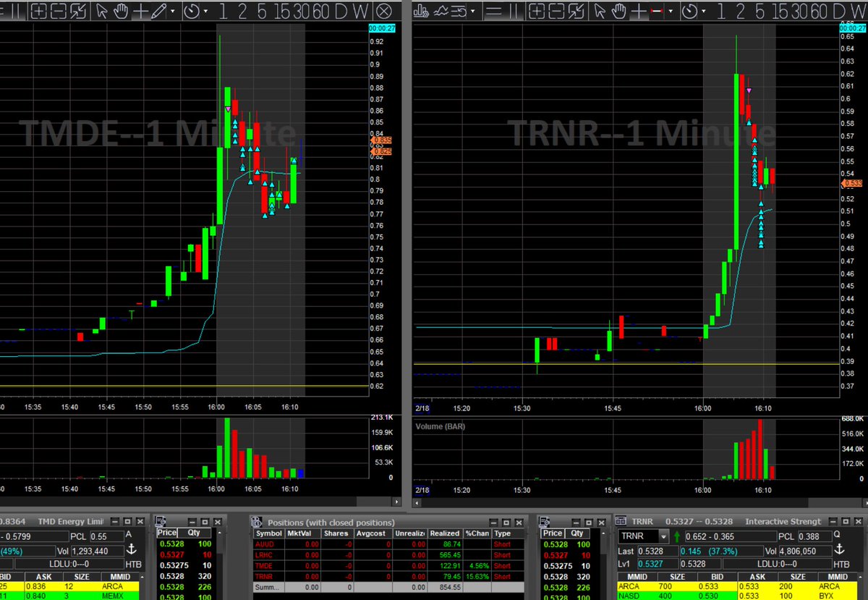The image size is (868, 600).
Task: Click the Last 0.5328 field in the TRNR window
Action: [658, 551]
